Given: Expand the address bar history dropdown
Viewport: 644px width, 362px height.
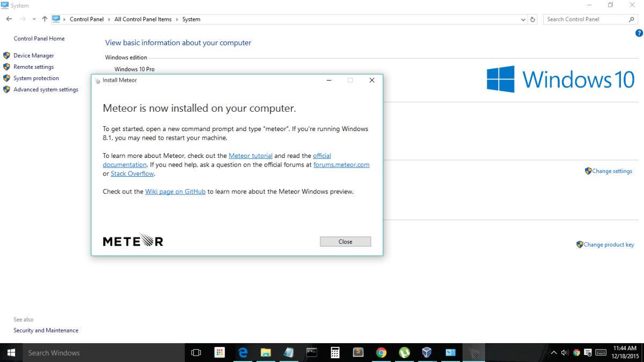Looking at the screenshot, I should 523,19.
